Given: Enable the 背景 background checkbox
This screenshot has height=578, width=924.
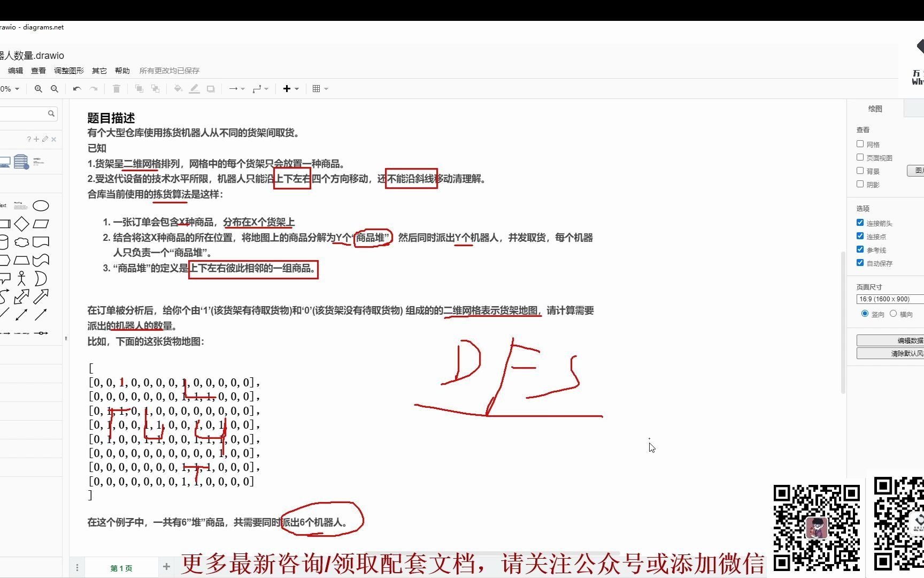Looking at the screenshot, I should tap(860, 171).
